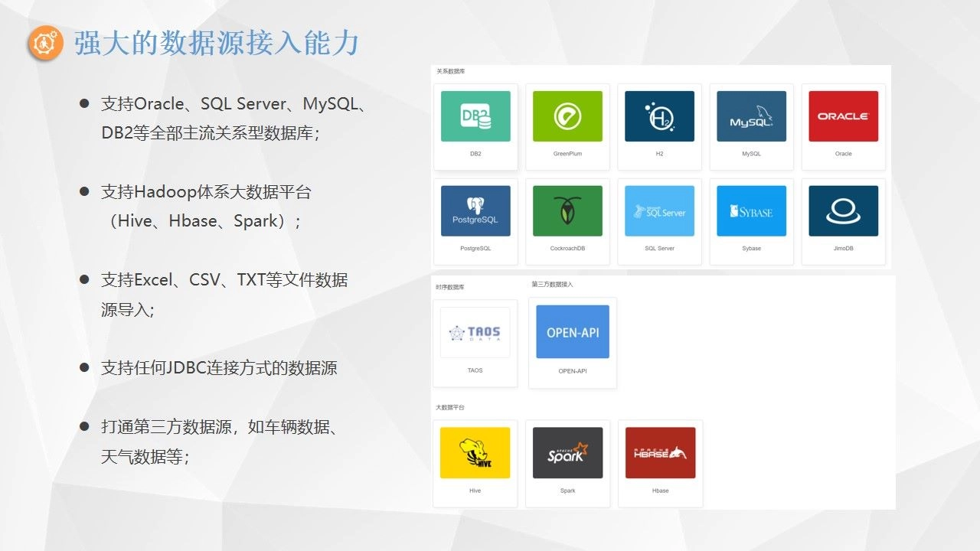Image resolution: width=980 pixels, height=551 pixels.
Task: Click the blue OPEN-API card
Action: [573, 343]
